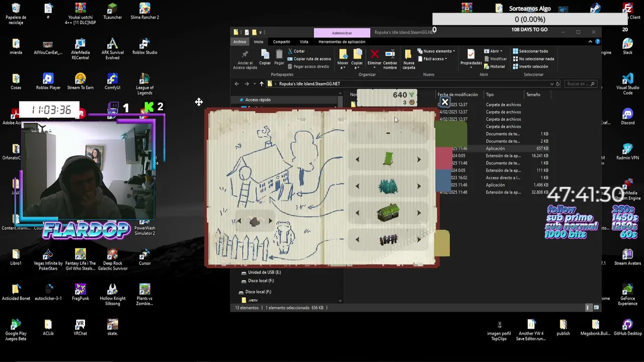
Task: Select the GitHub Desktop icon
Action: pyautogui.click(x=627, y=327)
